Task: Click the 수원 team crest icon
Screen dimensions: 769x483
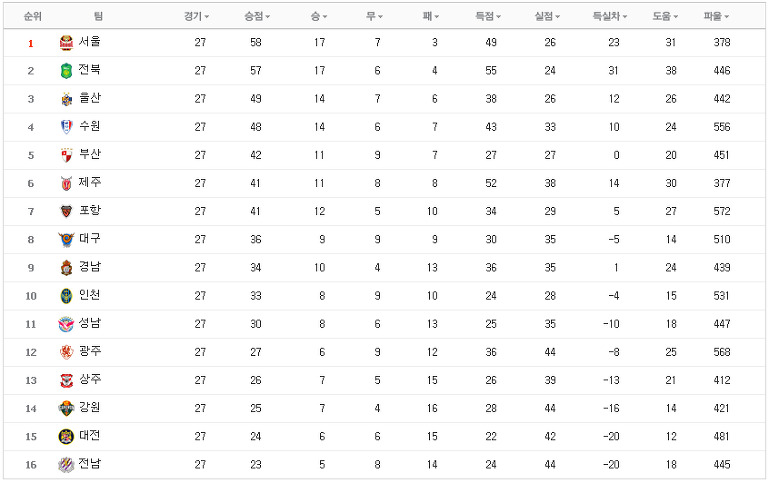Action: coord(66,127)
